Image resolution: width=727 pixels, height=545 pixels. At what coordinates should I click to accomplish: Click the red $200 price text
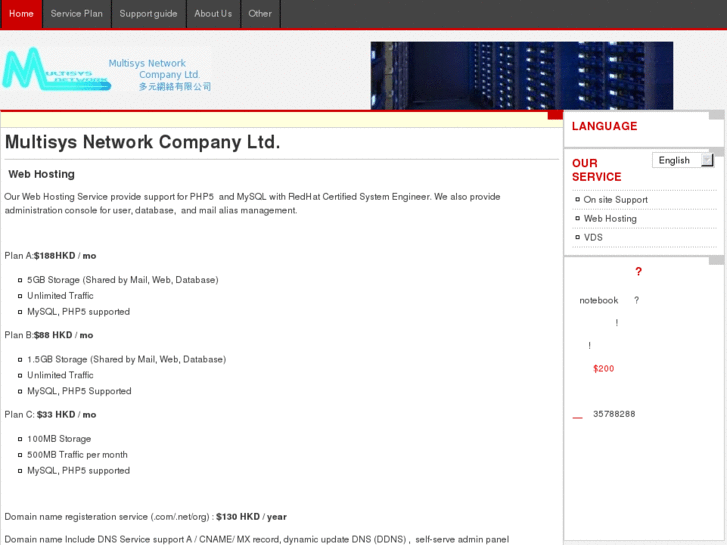coord(603,369)
